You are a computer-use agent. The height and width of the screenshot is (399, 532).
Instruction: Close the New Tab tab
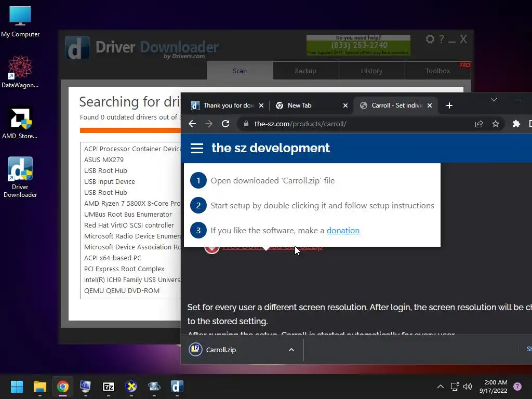pos(345,105)
